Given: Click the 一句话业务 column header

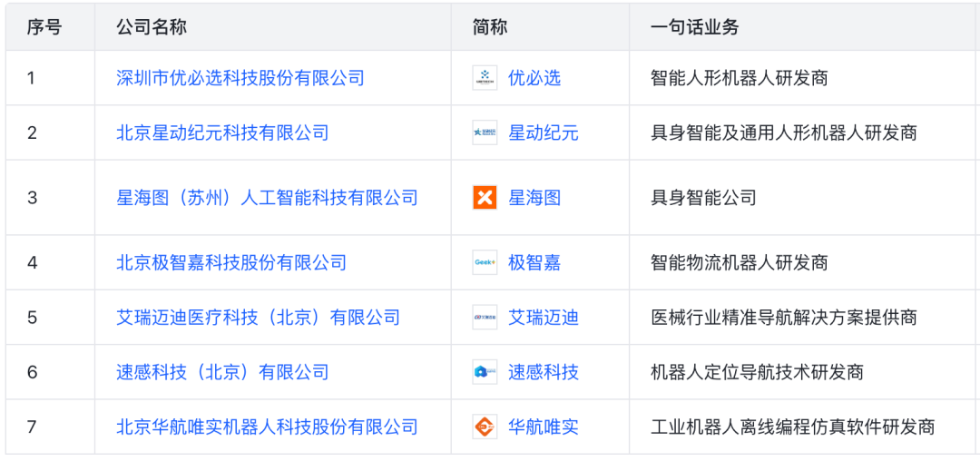Looking at the screenshot, I should tap(694, 27).
